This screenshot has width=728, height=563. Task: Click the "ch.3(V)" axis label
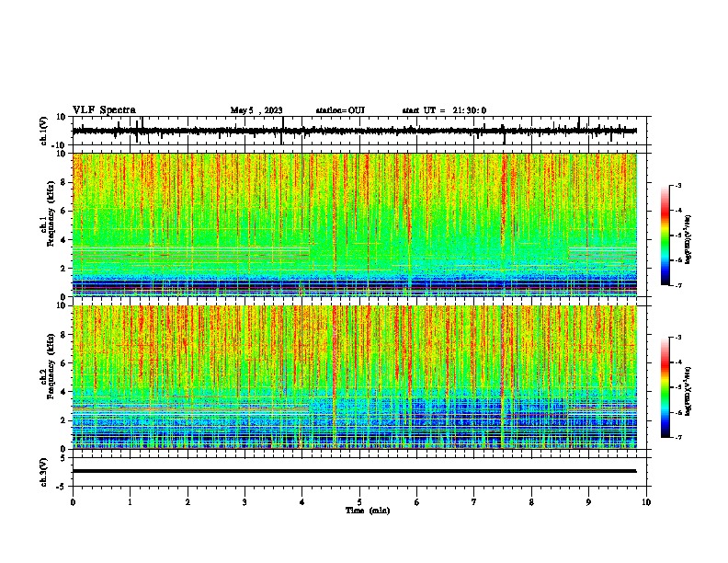coord(44,472)
